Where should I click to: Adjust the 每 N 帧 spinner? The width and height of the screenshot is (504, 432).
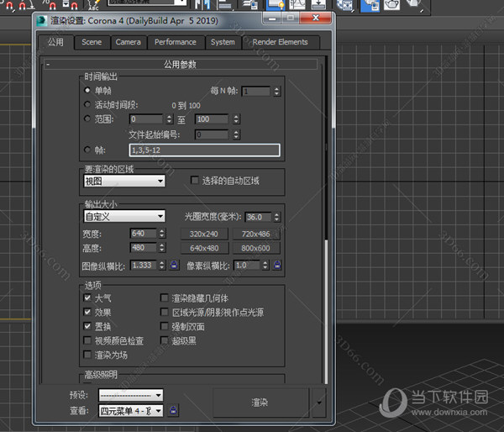pos(277,92)
